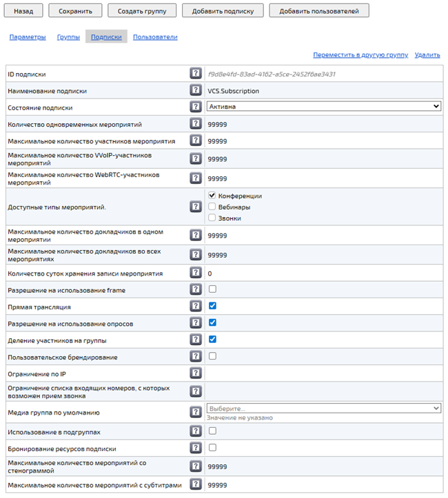Click the Ограничение по IP value field
Image resolution: width=448 pixels, height=498 pixels.
[x=324, y=373]
